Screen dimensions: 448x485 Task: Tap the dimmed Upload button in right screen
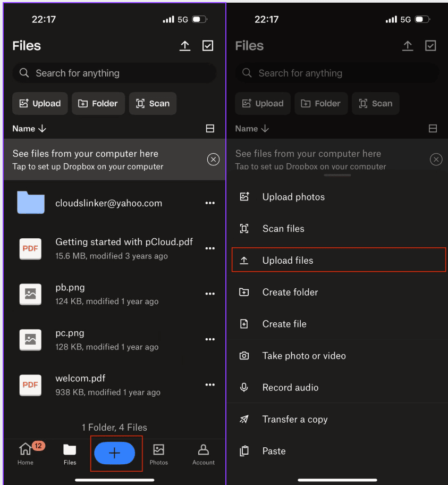[263, 103]
